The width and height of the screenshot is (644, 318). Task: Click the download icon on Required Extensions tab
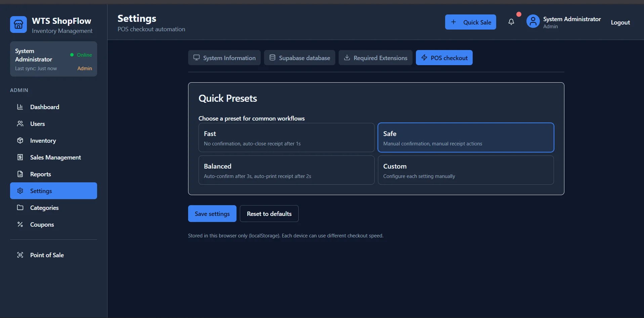347,57
